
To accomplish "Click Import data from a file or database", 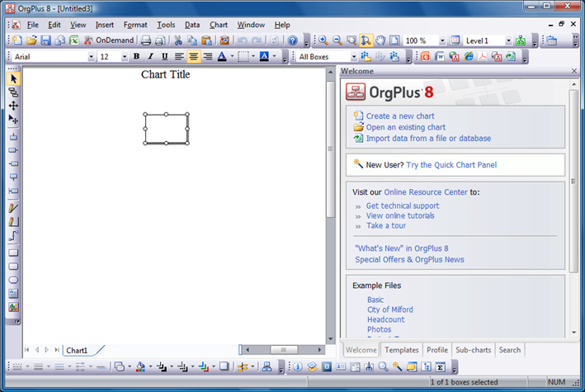I will coord(428,139).
